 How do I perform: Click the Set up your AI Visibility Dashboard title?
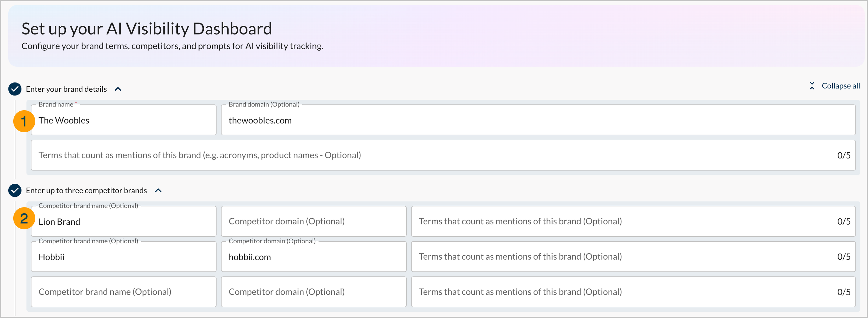147,29
